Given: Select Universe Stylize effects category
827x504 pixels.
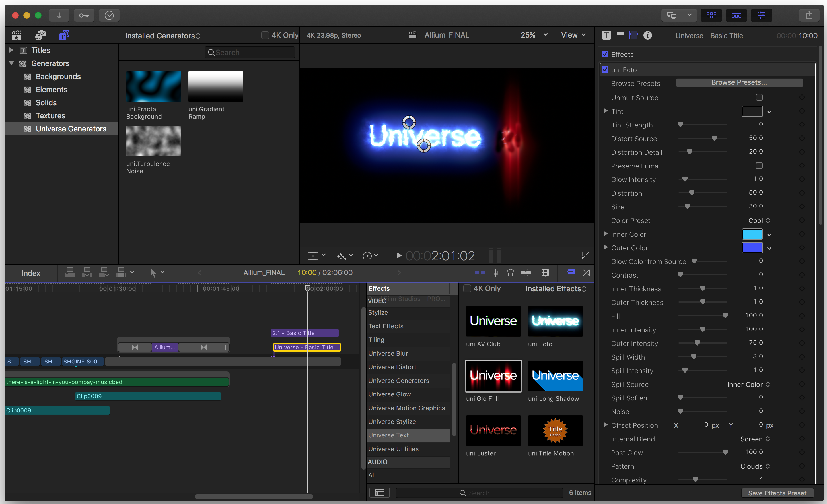Looking at the screenshot, I should (x=408, y=422).
